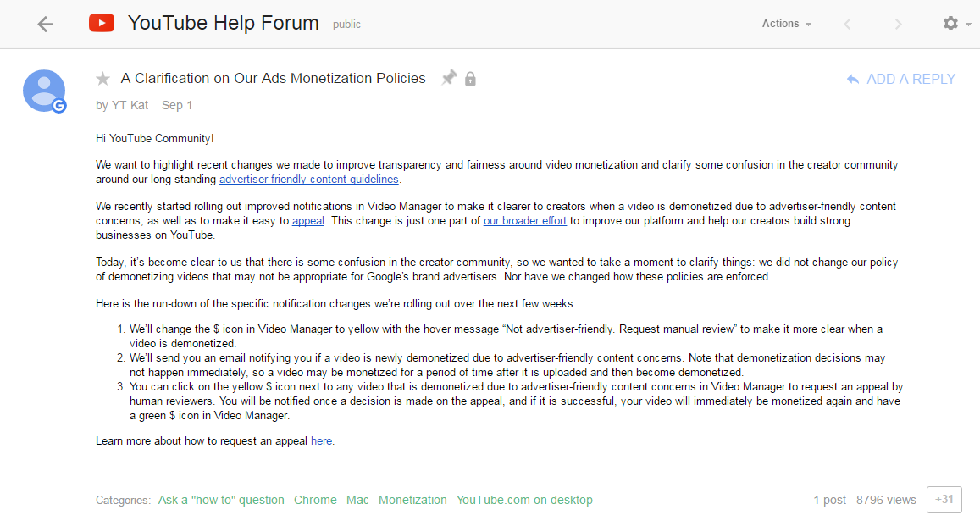Follow the appeal link

(308, 220)
